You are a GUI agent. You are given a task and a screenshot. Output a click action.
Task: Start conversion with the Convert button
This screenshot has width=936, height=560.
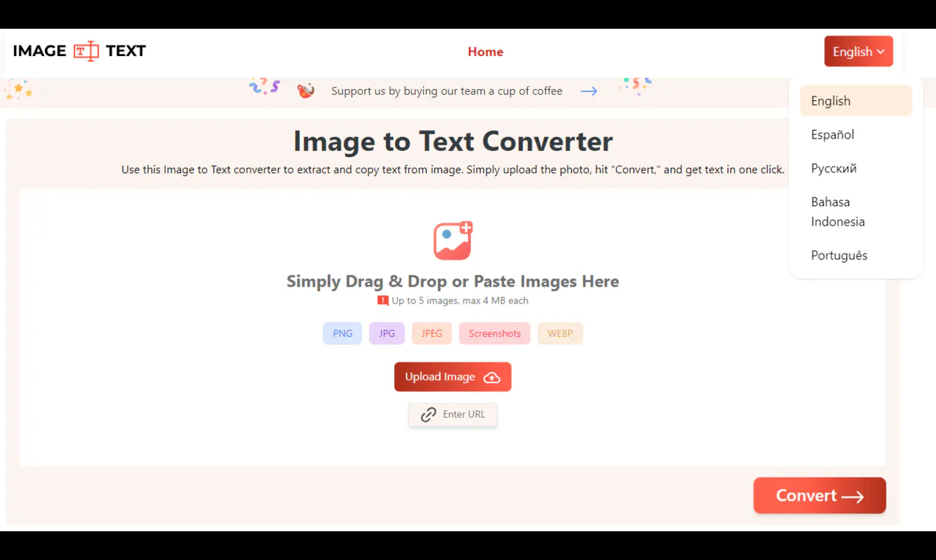click(820, 496)
